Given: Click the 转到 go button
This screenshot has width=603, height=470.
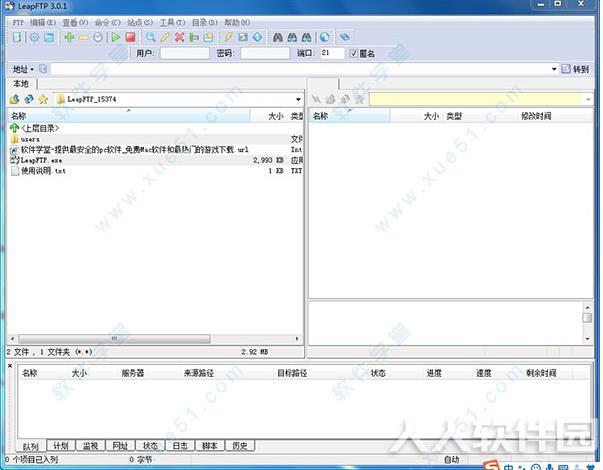Looking at the screenshot, I should coord(576,69).
